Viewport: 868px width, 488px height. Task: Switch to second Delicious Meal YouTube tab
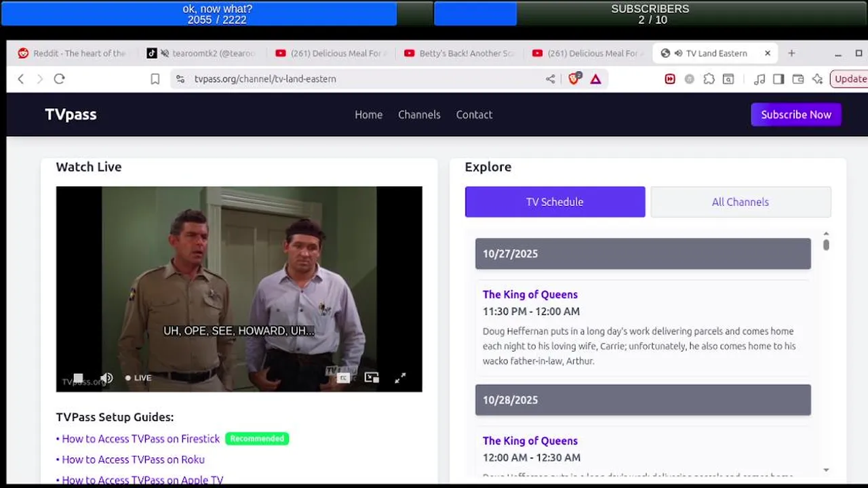coord(587,54)
